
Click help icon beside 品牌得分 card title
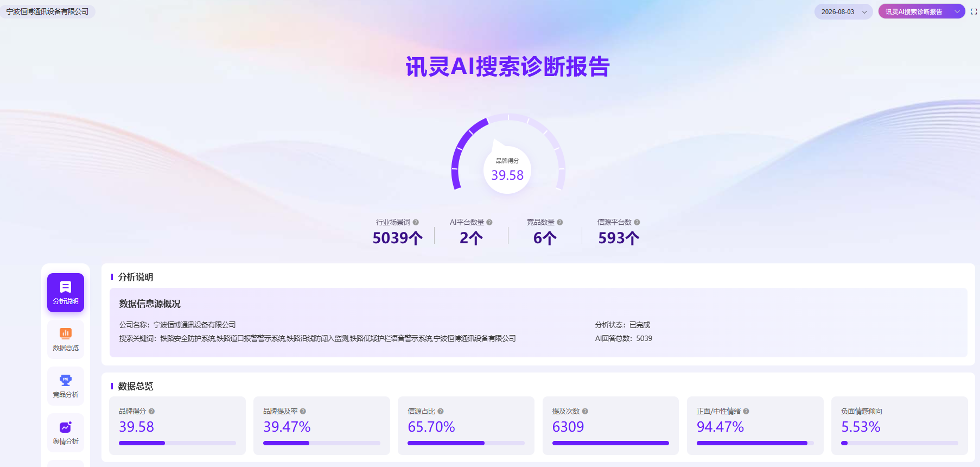coord(152,411)
